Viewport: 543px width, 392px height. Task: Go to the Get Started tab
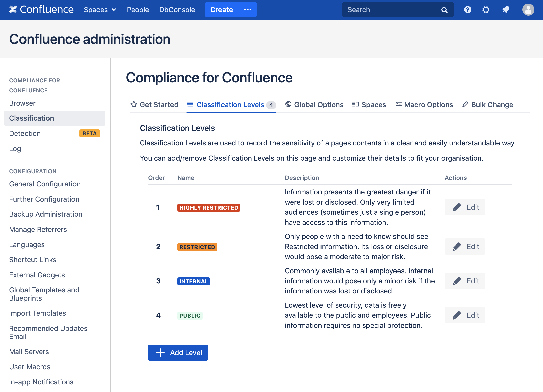click(x=154, y=105)
